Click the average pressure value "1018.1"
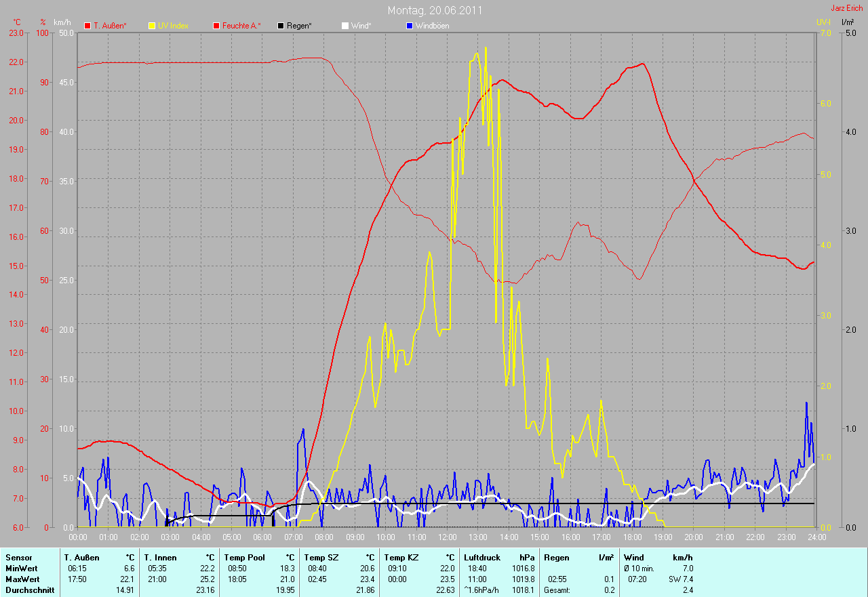868x597 pixels. pos(524,590)
